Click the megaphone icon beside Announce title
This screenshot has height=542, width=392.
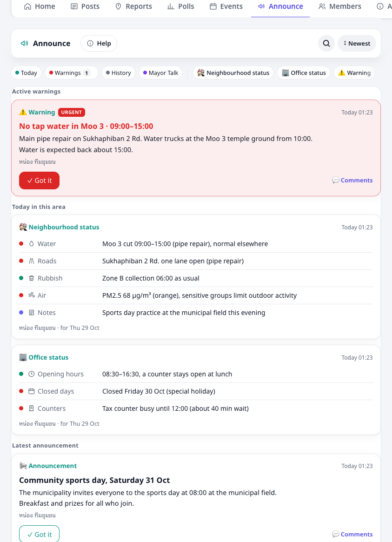[x=25, y=44]
